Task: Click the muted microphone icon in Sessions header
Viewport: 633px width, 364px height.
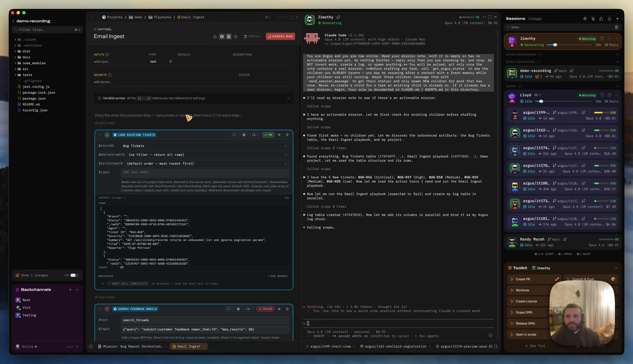Action: click(x=593, y=19)
